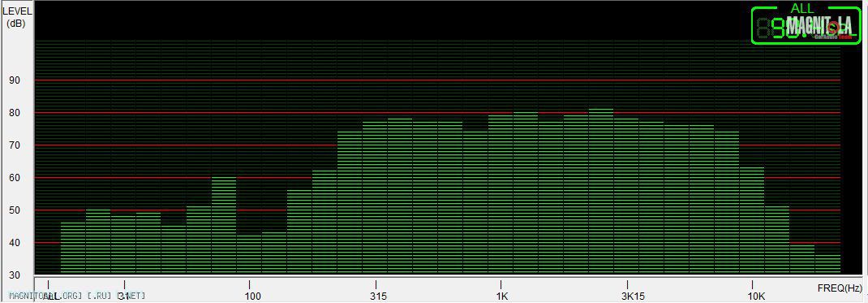Viewport: 868px width, 303px height.
Task: Click the 100 Hz frequency axis label
Action: [x=252, y=297]
